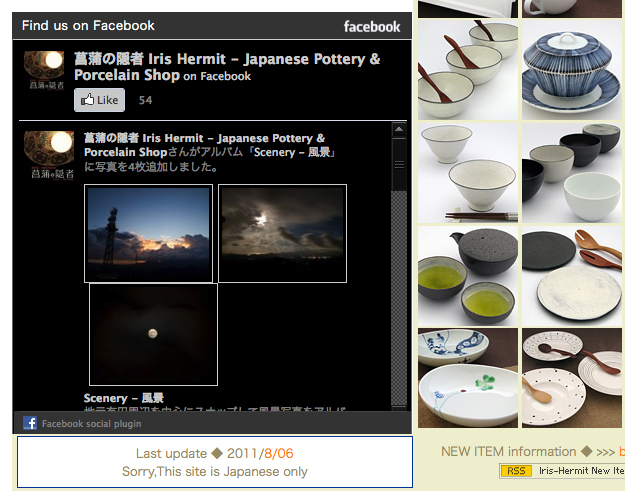This screenshot has height=491, width=625.
Task: Click feed post Iris Hermit shop name
Action: [204, 145]
